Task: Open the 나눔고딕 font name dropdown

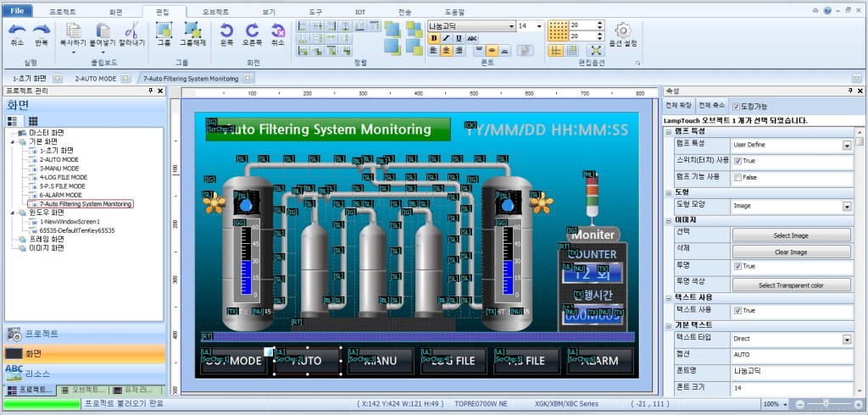Action: tap(510, 26)
